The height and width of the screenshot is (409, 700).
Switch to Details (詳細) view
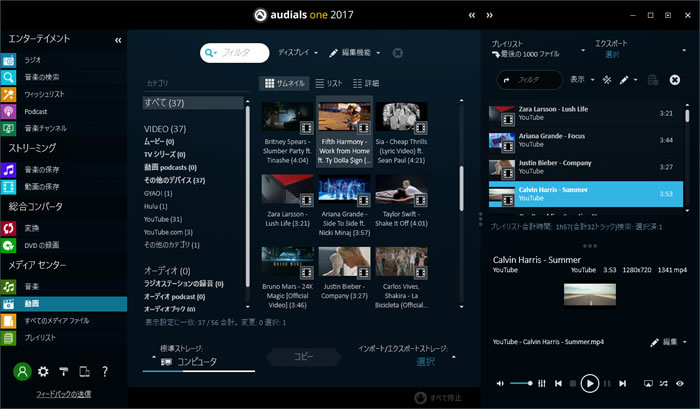click(366, 83)
